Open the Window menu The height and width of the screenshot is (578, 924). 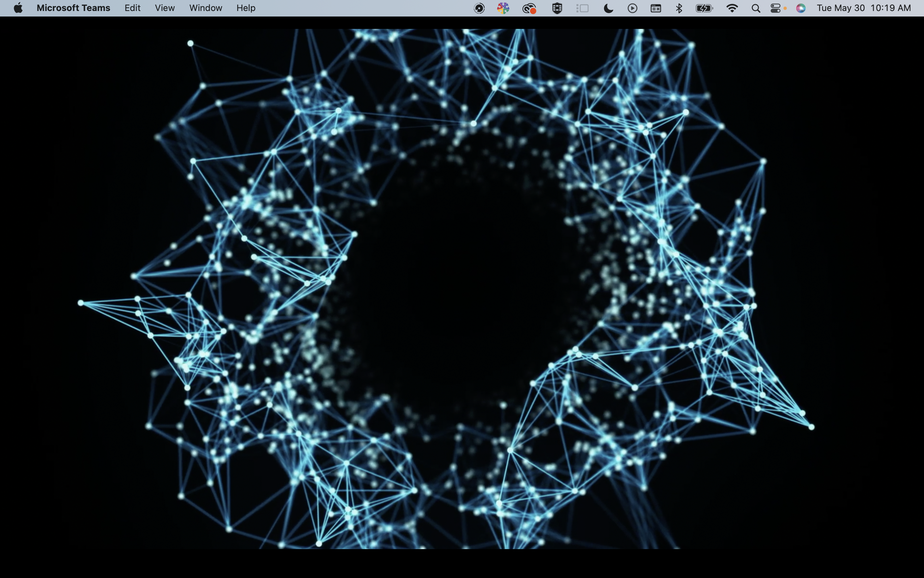(x=206, y=8)
